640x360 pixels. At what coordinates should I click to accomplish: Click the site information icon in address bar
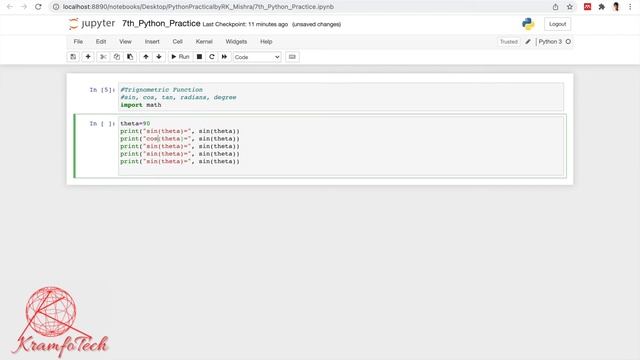point(56,7)
